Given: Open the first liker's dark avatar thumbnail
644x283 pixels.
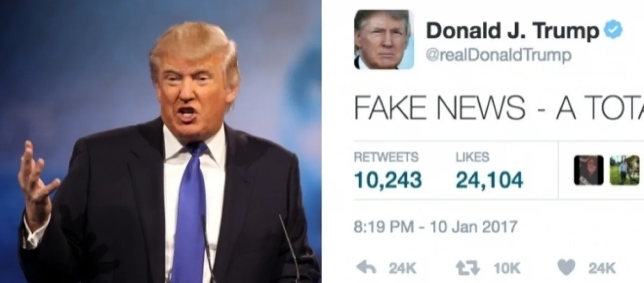Looking at the screenshot, I should click(588, 170).
